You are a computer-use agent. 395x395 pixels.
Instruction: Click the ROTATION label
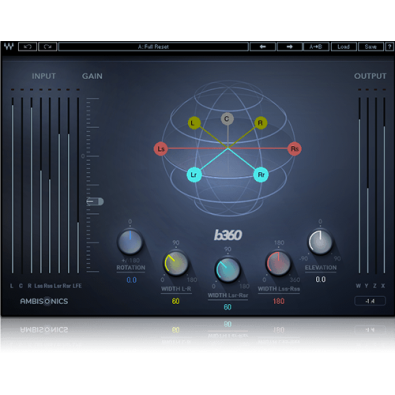point(131,268)
